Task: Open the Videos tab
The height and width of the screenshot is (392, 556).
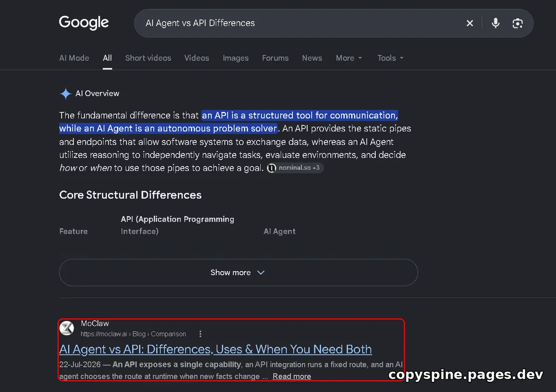Action: click(x=197, y=58)
